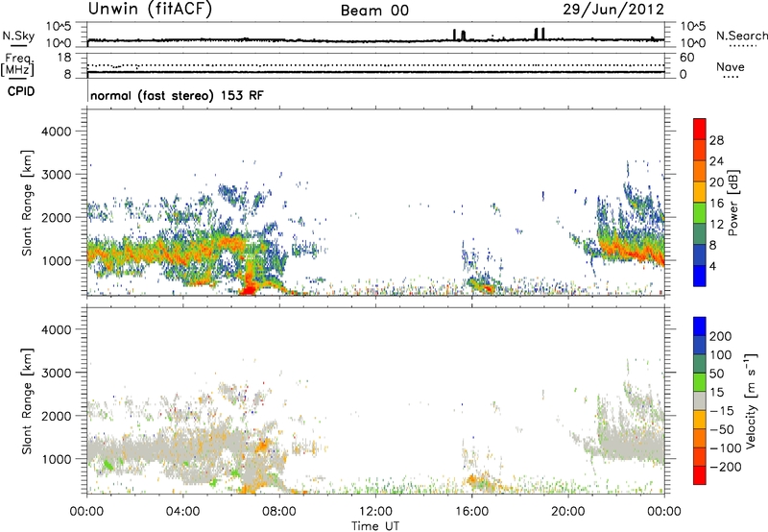Viewport: 768px width, 532px height.
Task: Click the '200' velocity colorbar tick value
Action: click(721, 336)
